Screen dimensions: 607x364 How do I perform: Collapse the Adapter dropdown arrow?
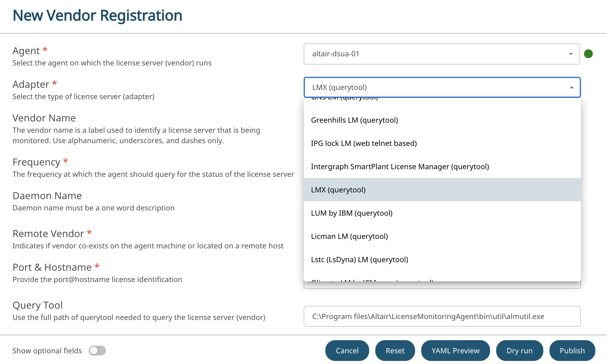pyautogui.click(x=571, y=87)
